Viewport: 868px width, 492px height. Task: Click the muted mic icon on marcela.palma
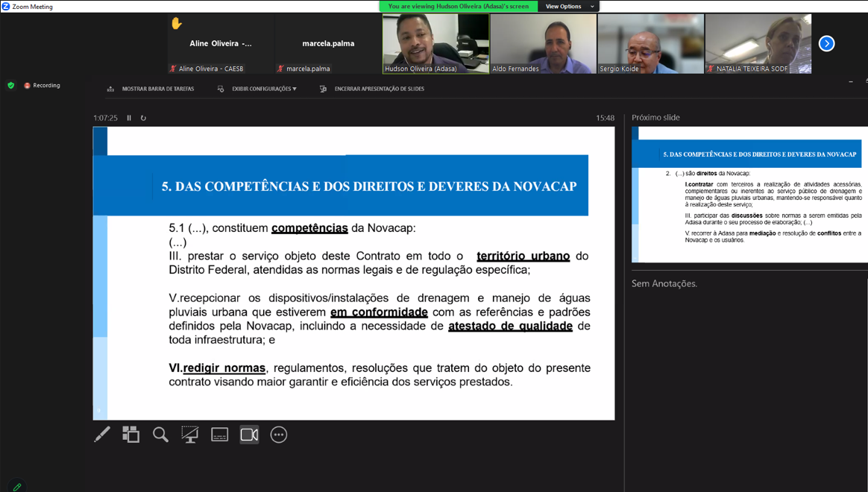[280, 69]
